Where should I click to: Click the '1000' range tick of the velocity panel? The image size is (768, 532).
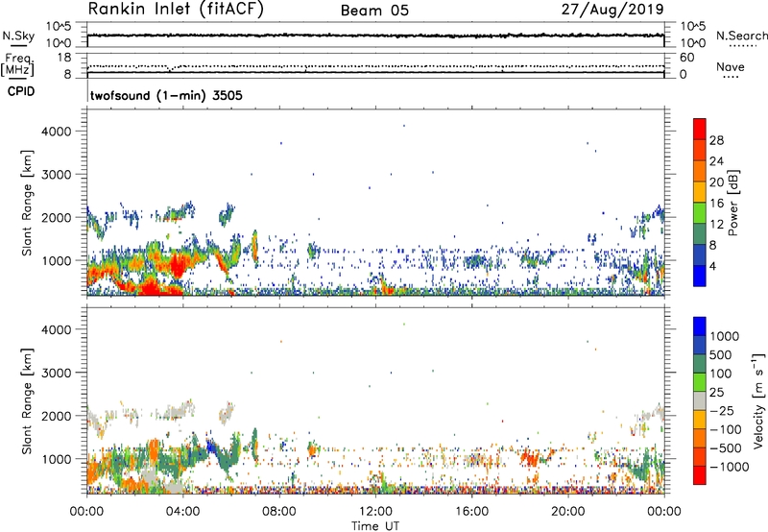tap(56, 459)
